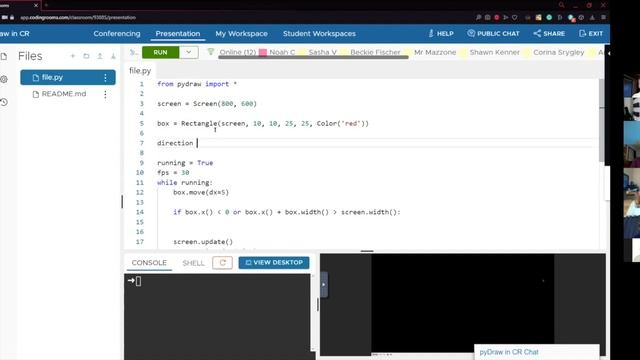Click the browser download arrow icon
The image size is (640, 360).
(x=592, y=18)
